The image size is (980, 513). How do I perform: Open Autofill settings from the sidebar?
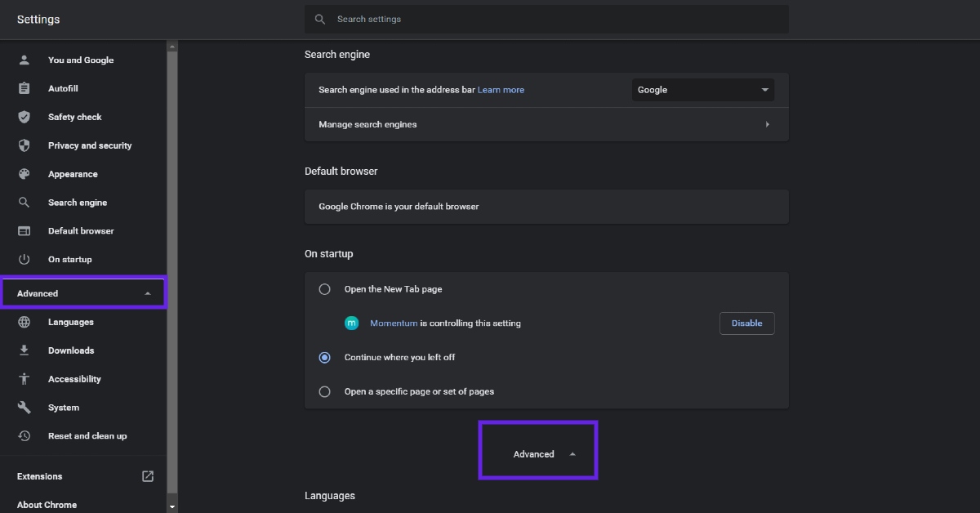click(24, 88)
